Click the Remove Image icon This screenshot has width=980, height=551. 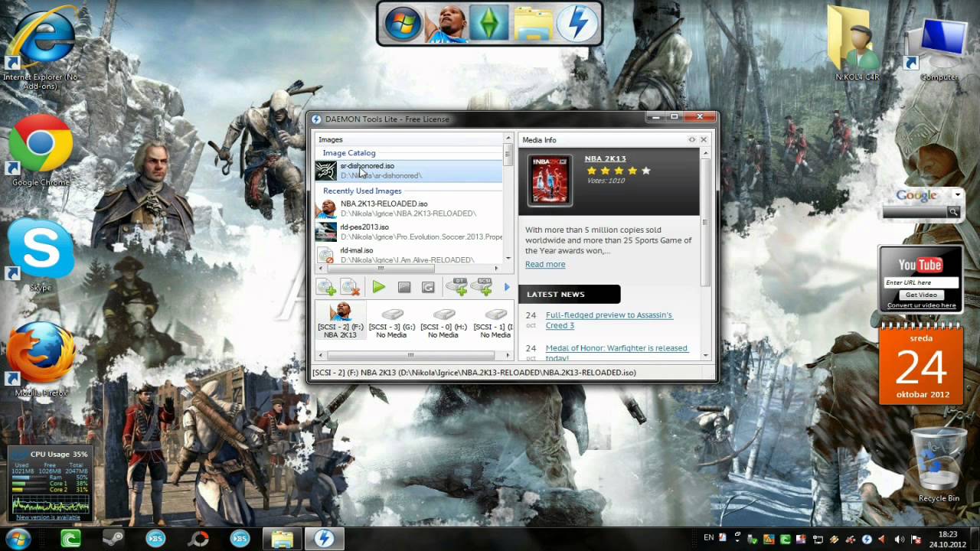tap(351, 287)
